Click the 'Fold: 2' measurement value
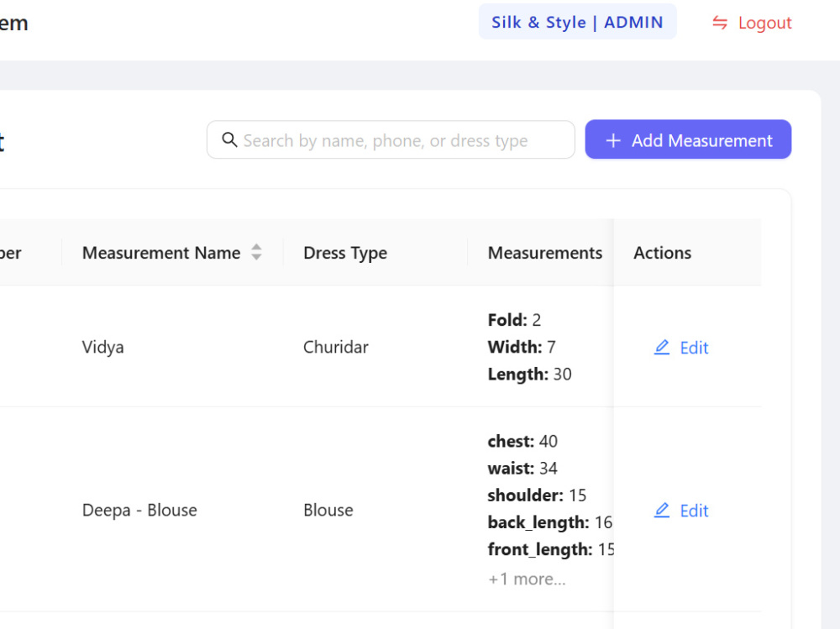The height and width of the screenshot is (629, 840). pyautogui.click(x=514, y=320)
